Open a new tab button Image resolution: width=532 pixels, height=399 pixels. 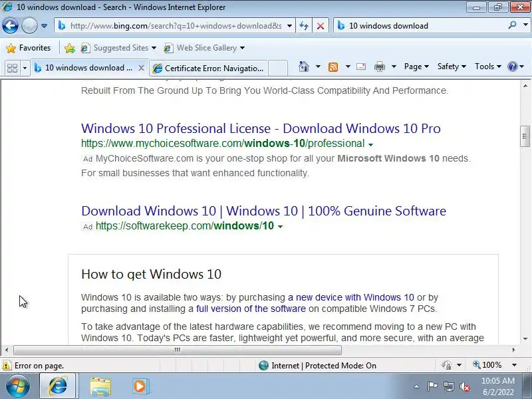[x=278, y=68]
